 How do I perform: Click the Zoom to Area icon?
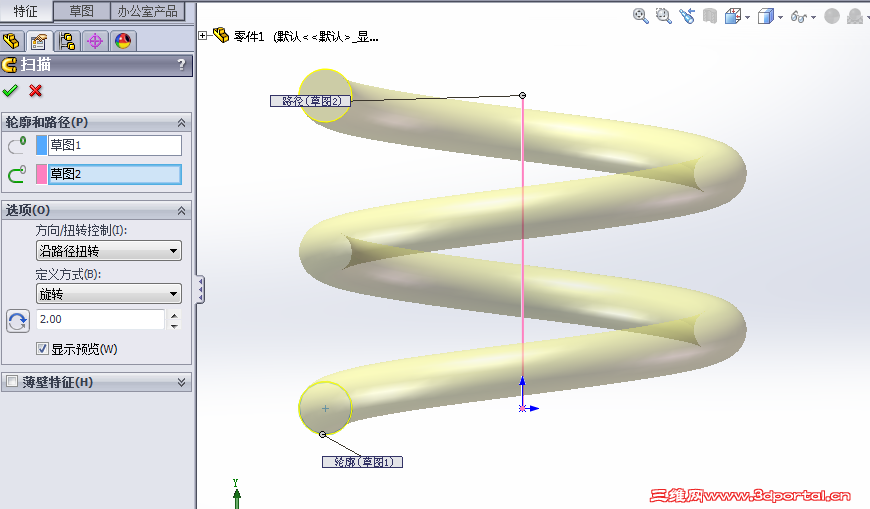[663, 16]
